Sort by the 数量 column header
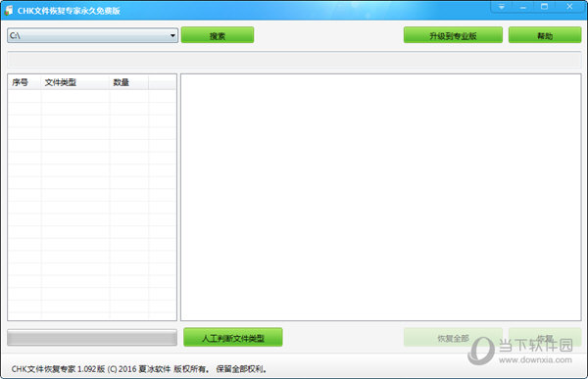Screen dimensions: 588x379 pos(129,82)
